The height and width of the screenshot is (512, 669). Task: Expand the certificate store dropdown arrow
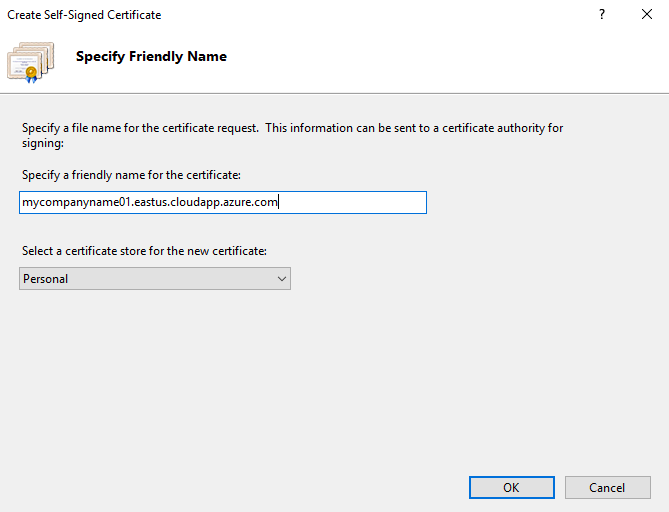[282, 279]
